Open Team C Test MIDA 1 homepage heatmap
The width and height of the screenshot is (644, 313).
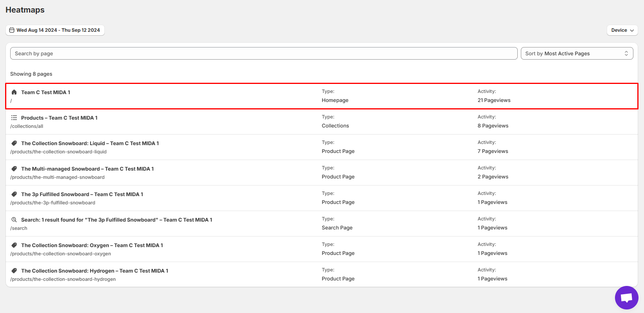coord(45,93)
